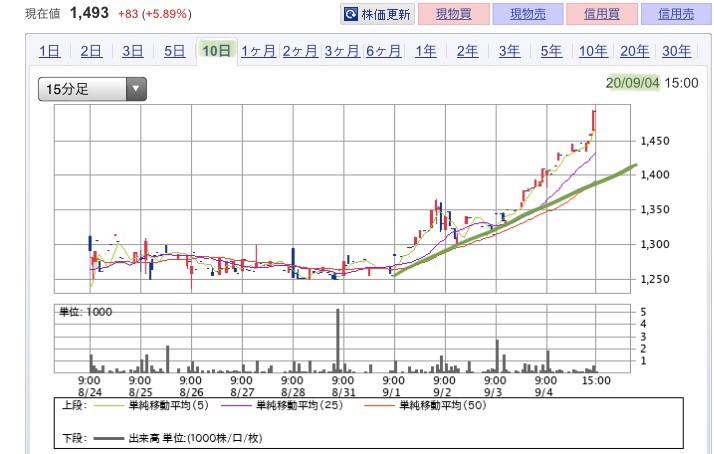
Task: Switch chart range to 5日
Action: point(174,51)
